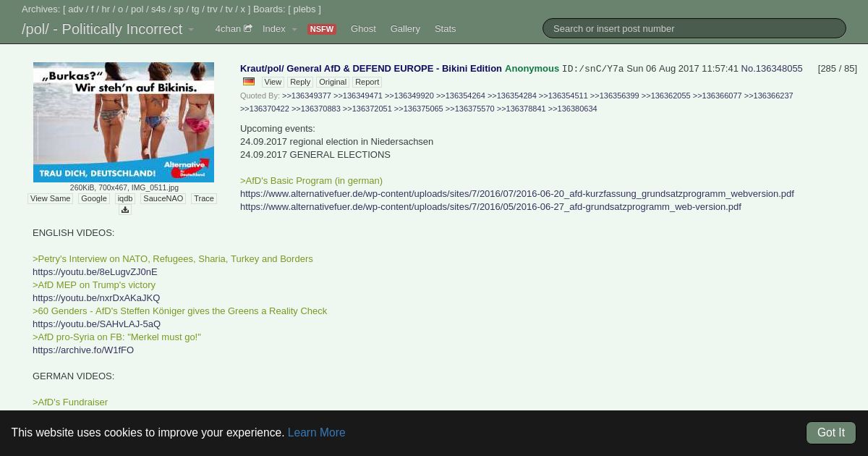The image size is (868, 456).
Task: Open the 2016-06-27 afd-grundsatzprogramm web-version PDF link
Action: click(490, 206)
